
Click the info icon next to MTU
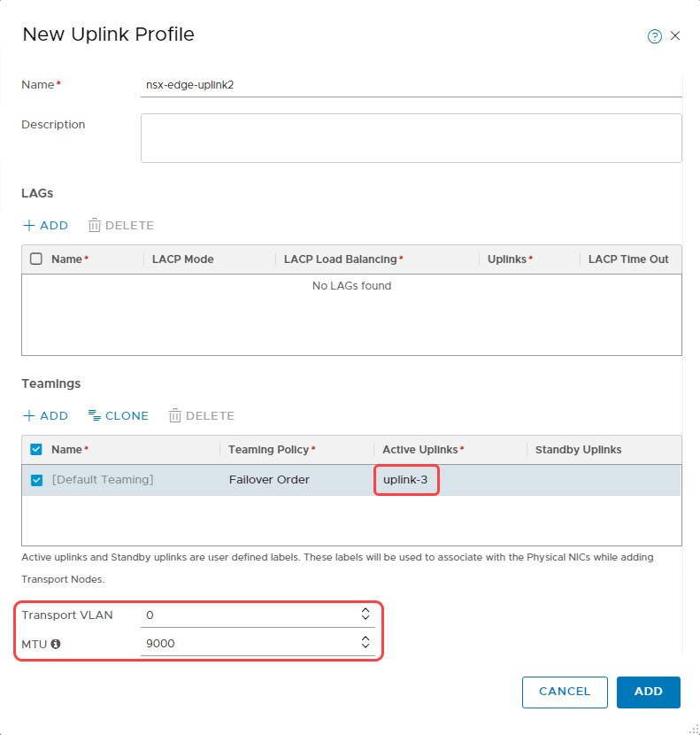(56, 644)
